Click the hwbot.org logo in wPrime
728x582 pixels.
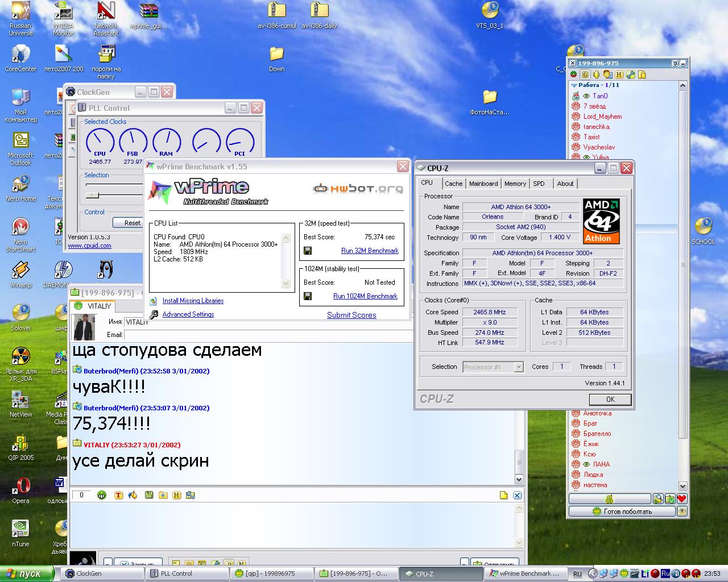coord(358,189)
